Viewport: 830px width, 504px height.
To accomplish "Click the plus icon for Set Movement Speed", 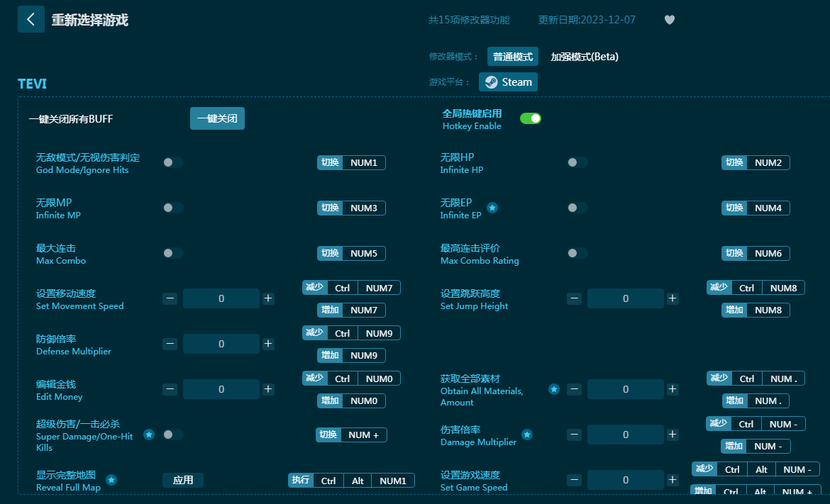I will coord(268,298).
